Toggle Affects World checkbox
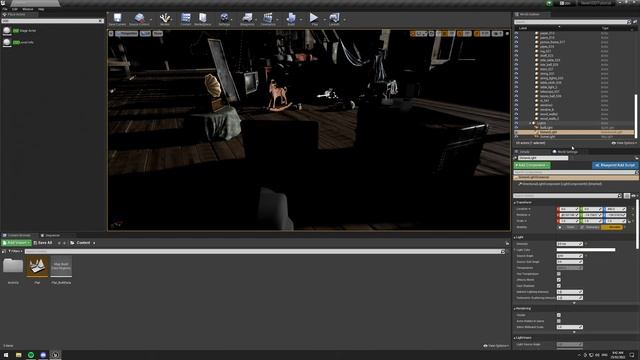This screenshot has height=360, width=640. pos(559,280)
